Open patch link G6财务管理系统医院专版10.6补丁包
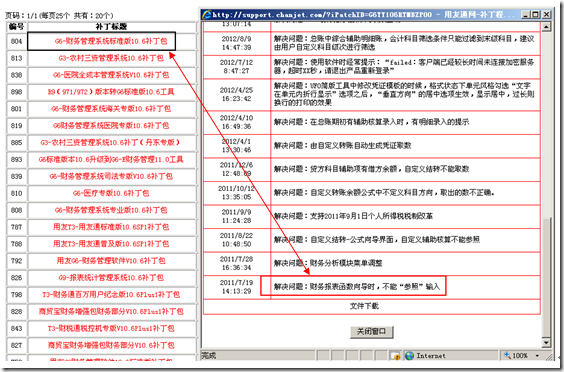Viewport: 564px width, 372px height. [111, 126]
